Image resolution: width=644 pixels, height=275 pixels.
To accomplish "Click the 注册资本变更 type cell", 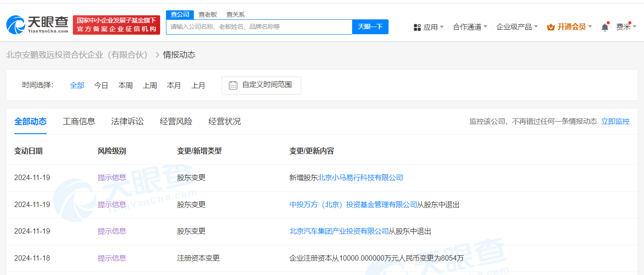I will [x=198, y=258].
